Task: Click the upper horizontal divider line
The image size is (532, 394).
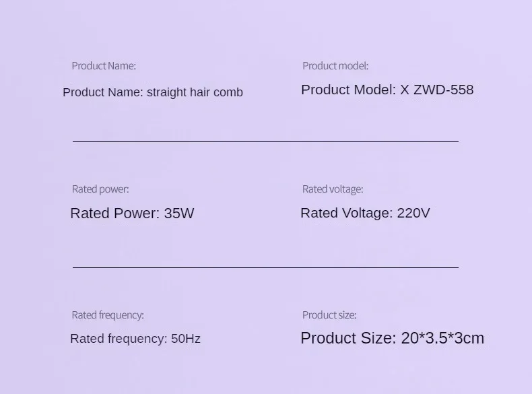Action: click(x=265, y=141)
